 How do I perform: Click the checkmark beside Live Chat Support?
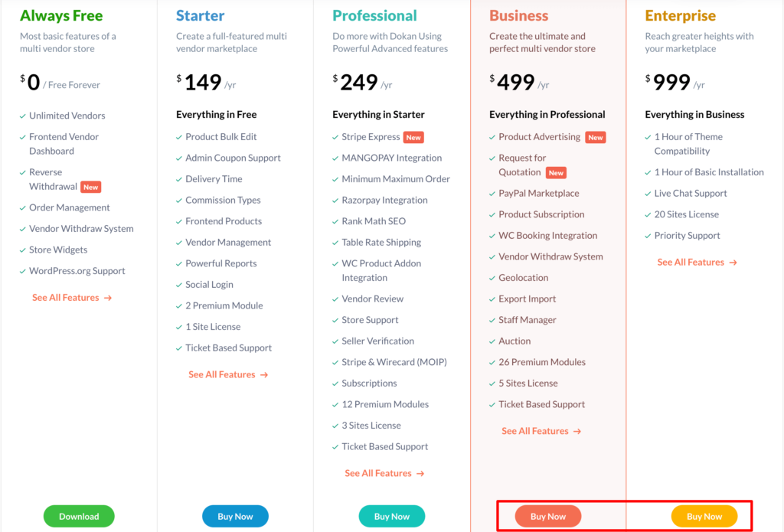tap(648, 194)
